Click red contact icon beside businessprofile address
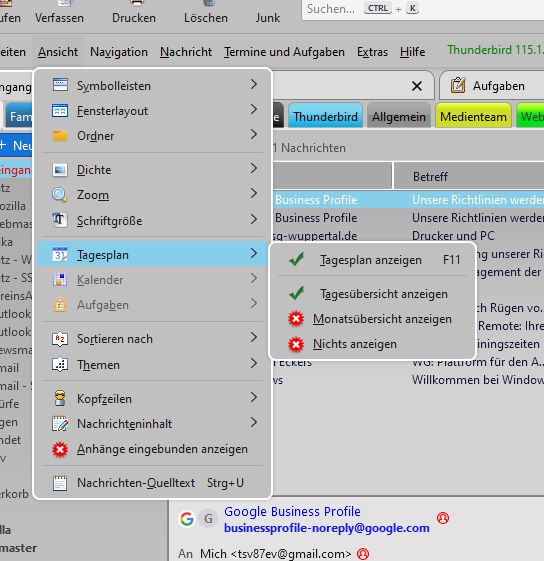This screenshot has height=561, width=544. (x=443, y=518)
